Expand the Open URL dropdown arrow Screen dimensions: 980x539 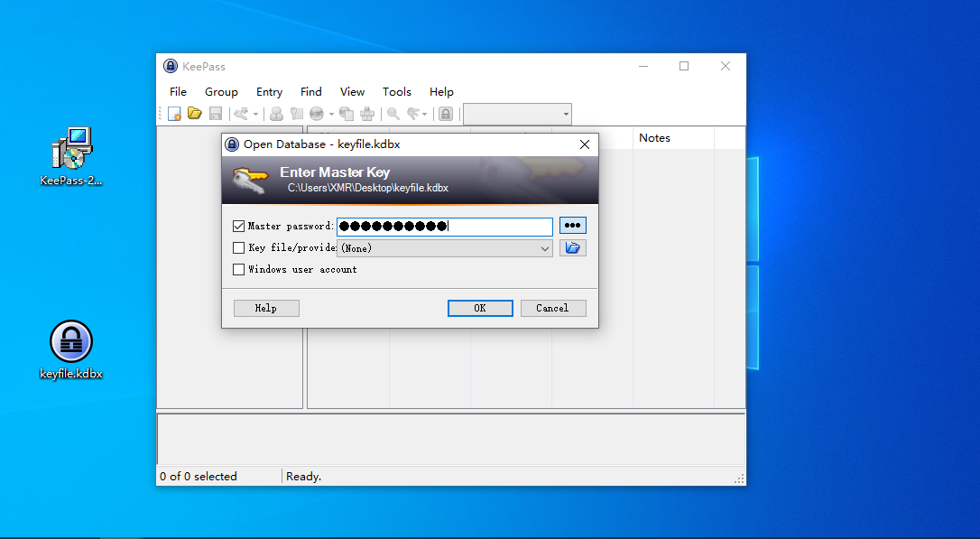click(x=331, y=114)
